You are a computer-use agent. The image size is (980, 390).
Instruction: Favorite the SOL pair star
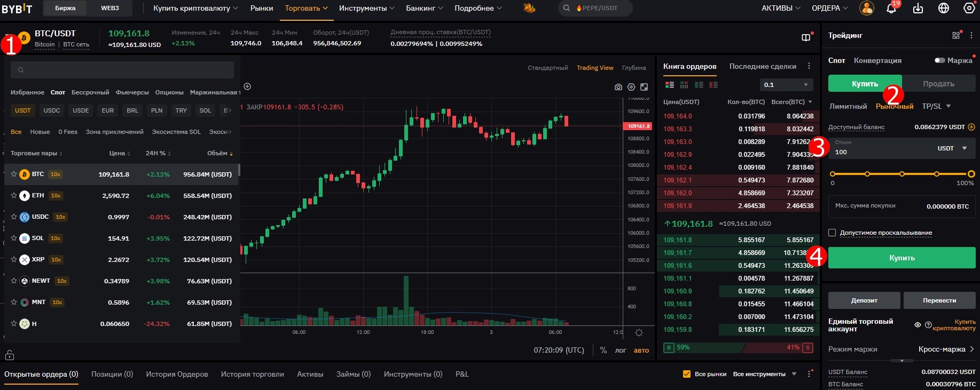pyautogui.click(x=14, y=238)
